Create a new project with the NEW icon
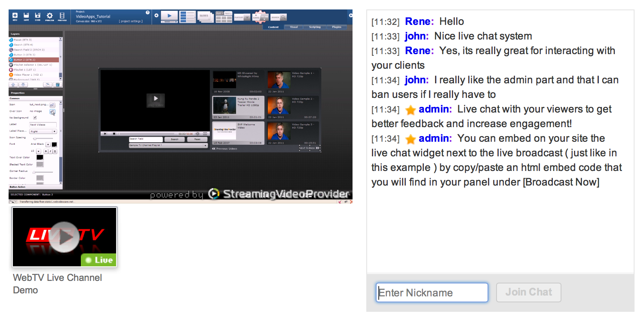This screenshot has width=644, height=323. (15, 16)
